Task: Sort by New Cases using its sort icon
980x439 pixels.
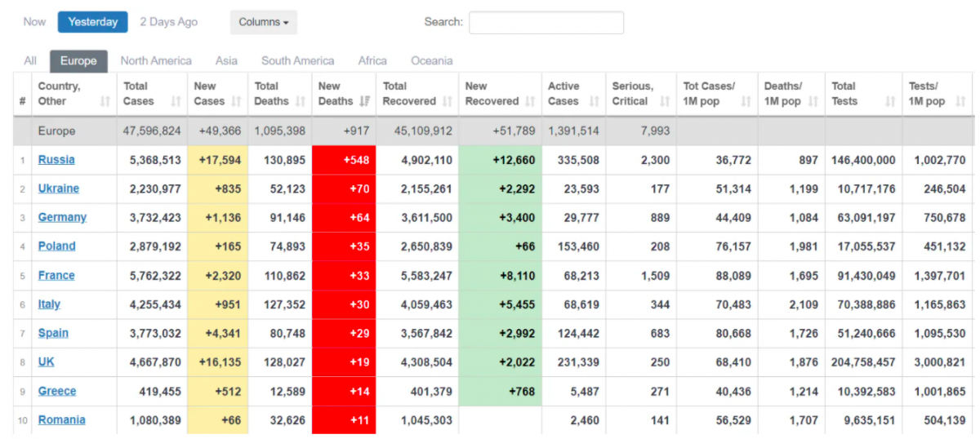Action: click(x=236, y=101)
